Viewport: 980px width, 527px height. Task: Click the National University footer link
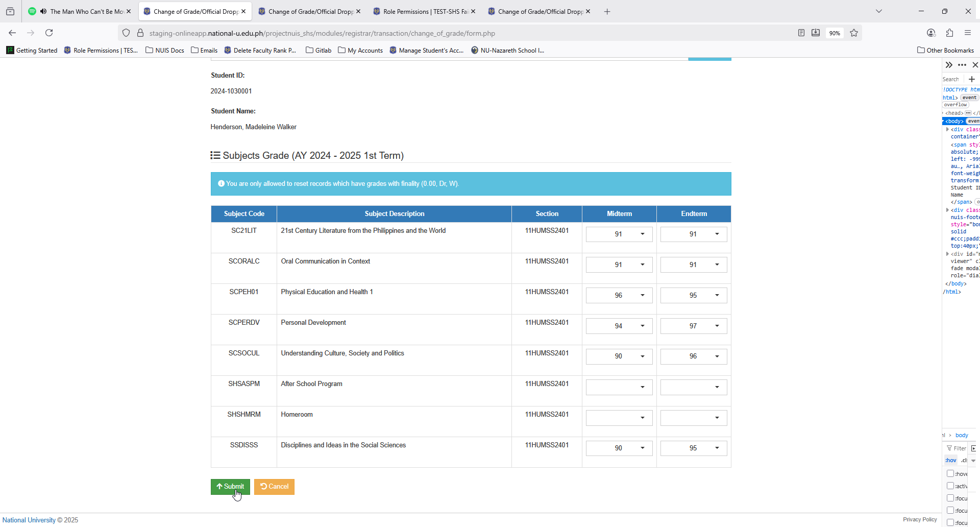(x=29, y=520)
